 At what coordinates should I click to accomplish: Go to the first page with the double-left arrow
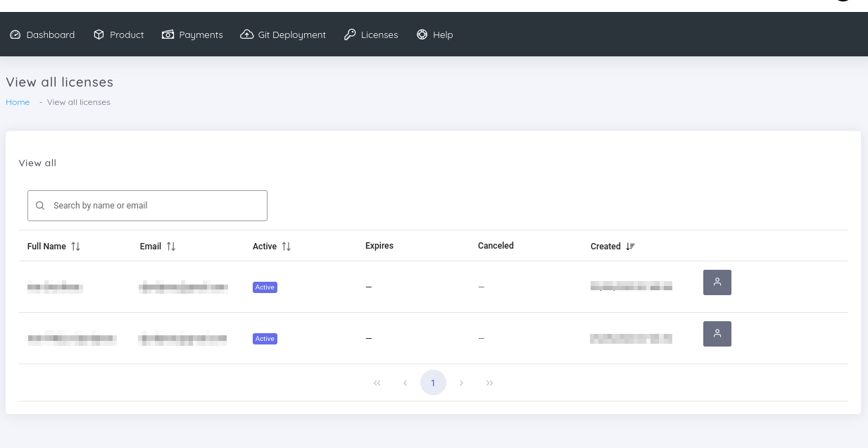[x=377, y=382]
